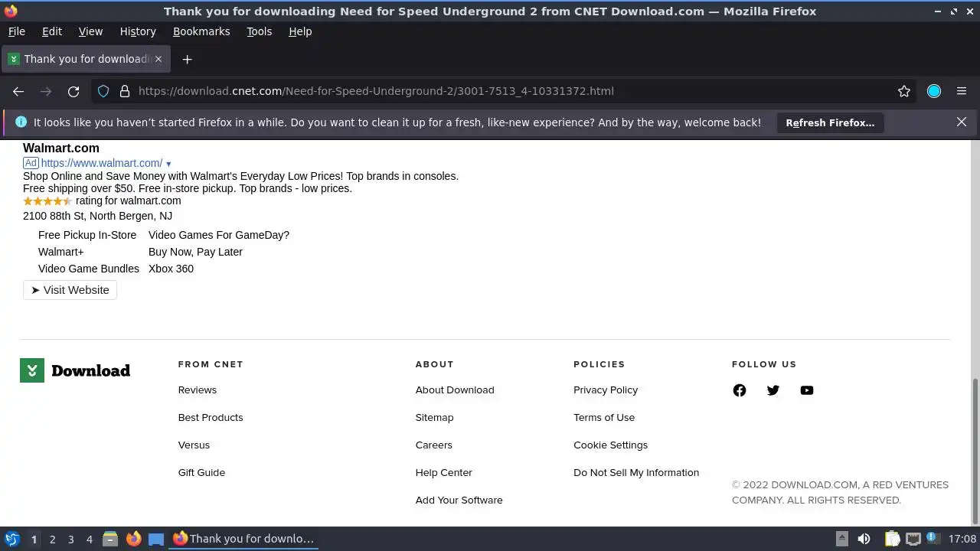Dismiss the Refresh Firefox notification bar

click(x=962, y=122)
